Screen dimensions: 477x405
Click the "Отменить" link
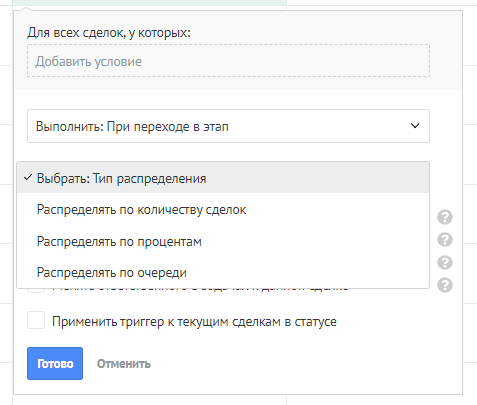click(124, 364)
